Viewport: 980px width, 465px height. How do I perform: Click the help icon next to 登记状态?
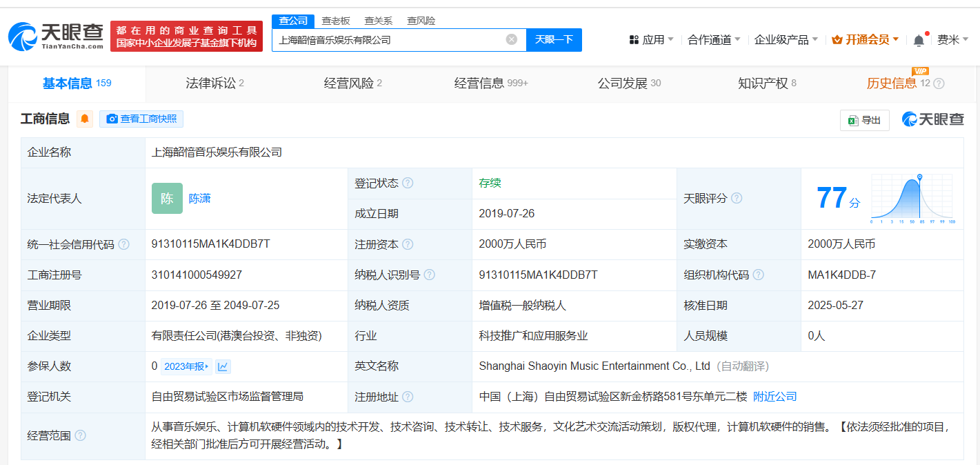click(408, 184)
